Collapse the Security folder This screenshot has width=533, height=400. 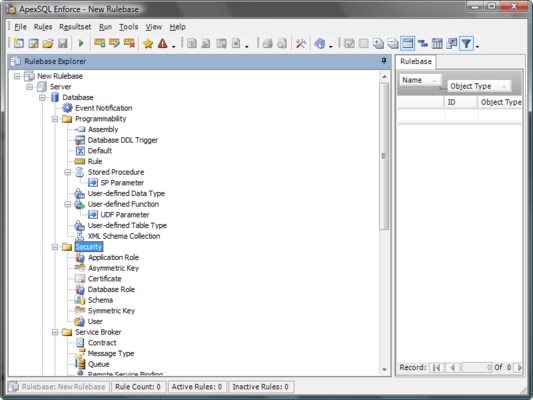[x=55, y=247]
